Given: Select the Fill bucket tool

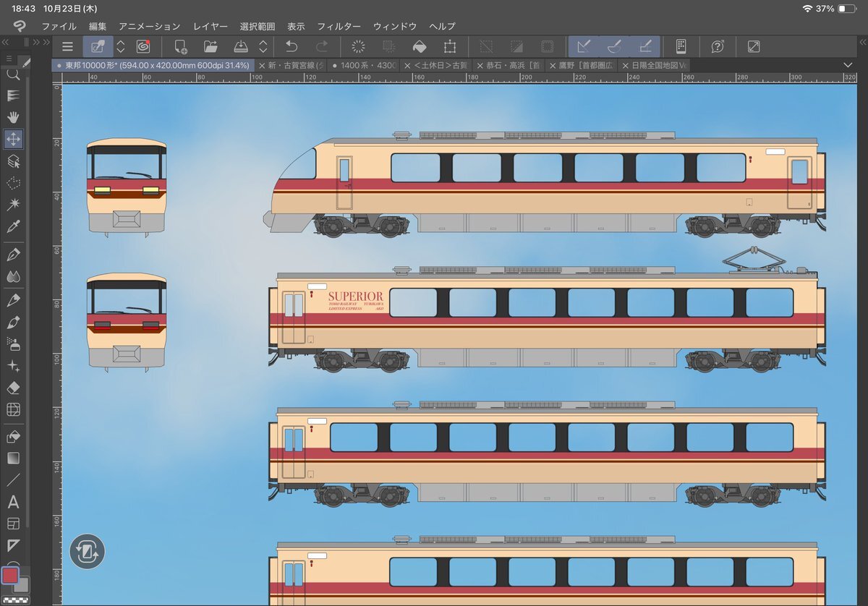Looking at the screenshot, I should point(13,436).
